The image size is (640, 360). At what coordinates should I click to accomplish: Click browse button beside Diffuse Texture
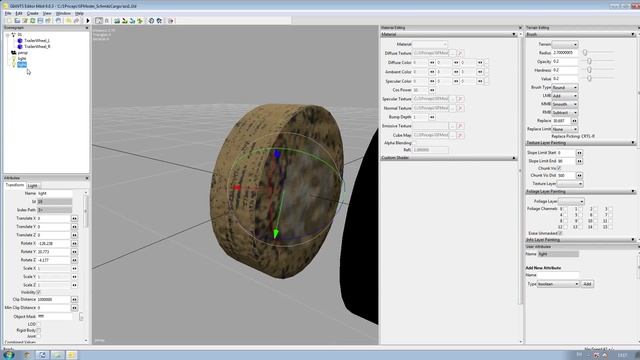452,53
